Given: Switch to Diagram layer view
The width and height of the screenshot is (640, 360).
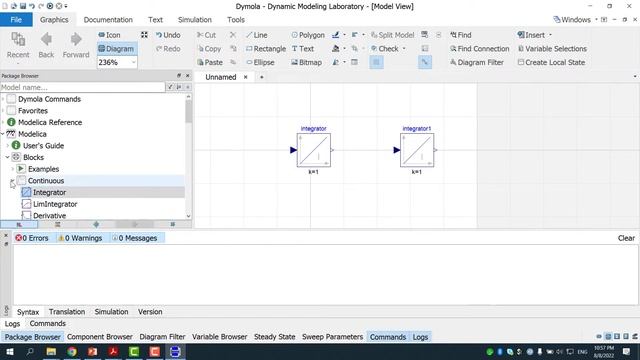Looking at the screenshot, I should 116,49.
